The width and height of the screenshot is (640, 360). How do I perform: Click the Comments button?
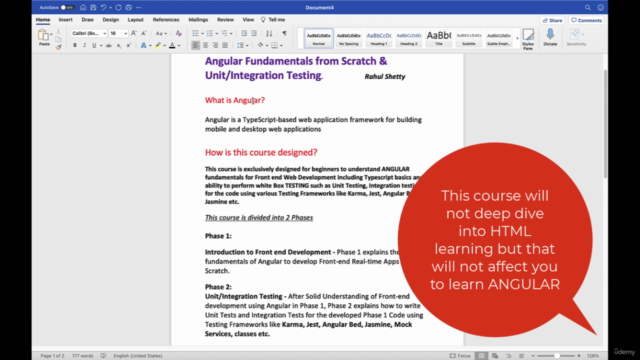point(587,20)
